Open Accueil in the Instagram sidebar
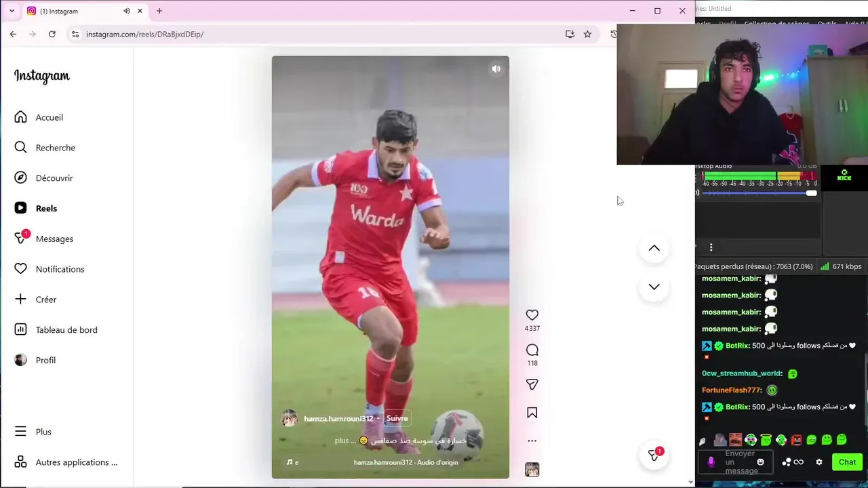 (39, 117)
